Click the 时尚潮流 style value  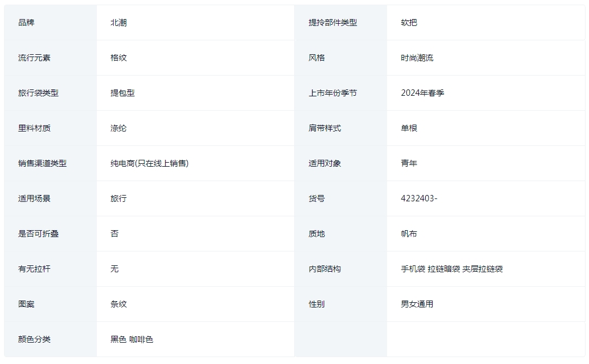click(417, 58)
